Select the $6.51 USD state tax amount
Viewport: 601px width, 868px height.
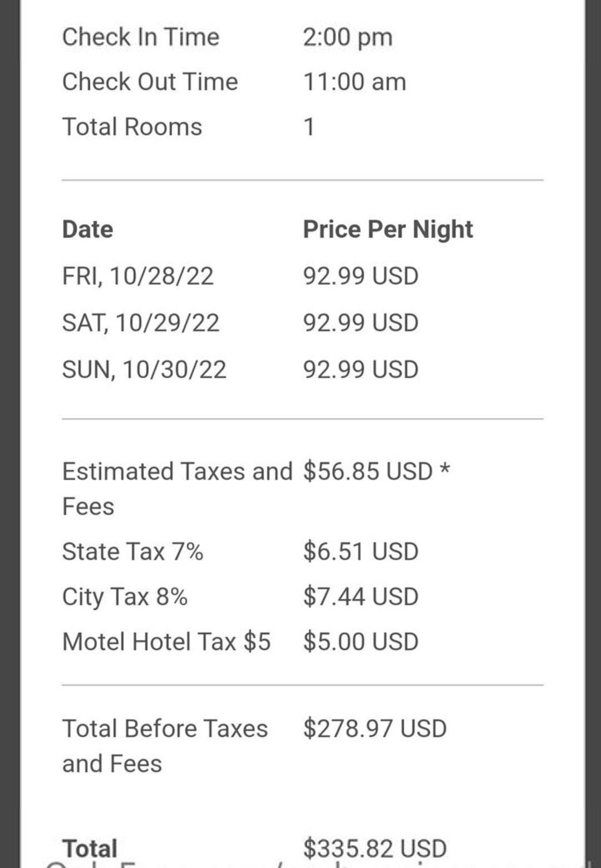click(x=361, y=551)
